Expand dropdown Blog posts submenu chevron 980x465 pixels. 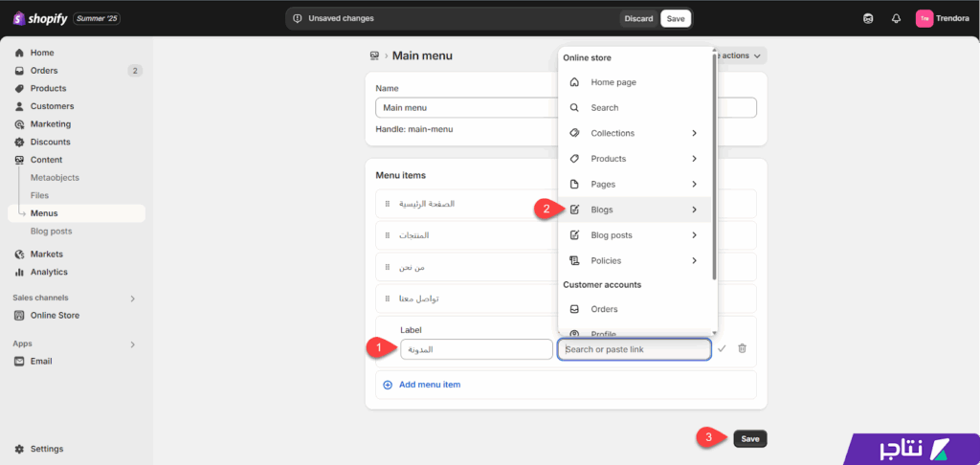pos(695,235)
